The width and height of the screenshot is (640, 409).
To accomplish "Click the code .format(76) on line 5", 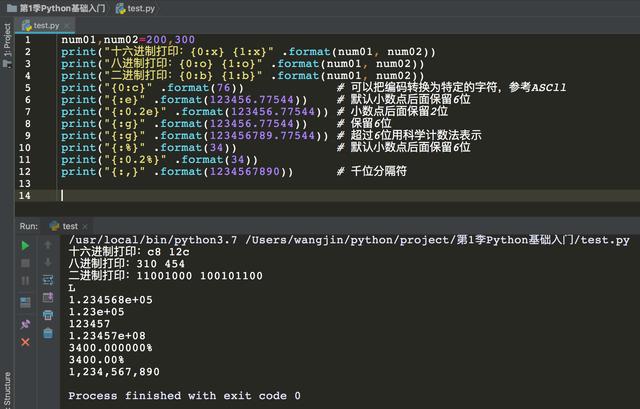I will tap(202, 88).
